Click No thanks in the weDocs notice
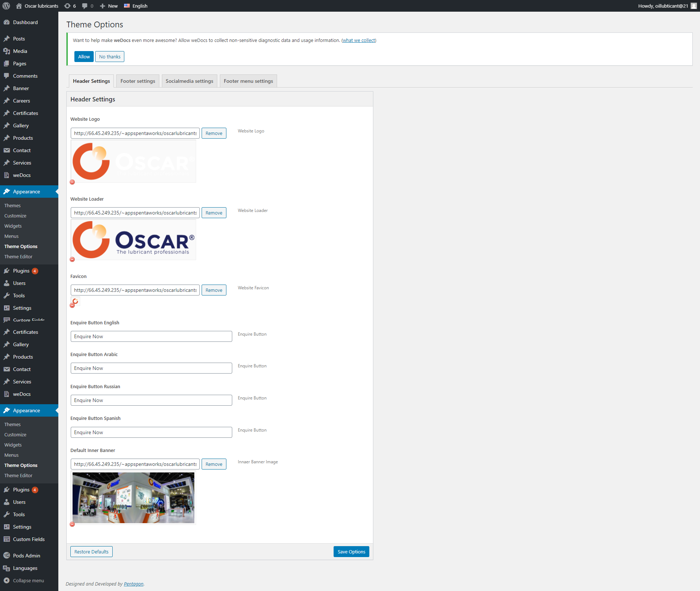 (x=110, y=57)
